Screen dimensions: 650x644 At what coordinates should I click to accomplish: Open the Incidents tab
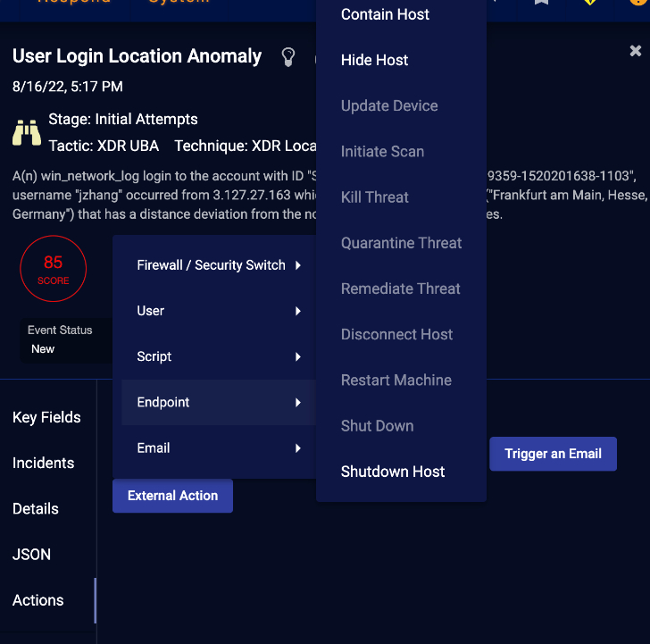pos(43,463)
